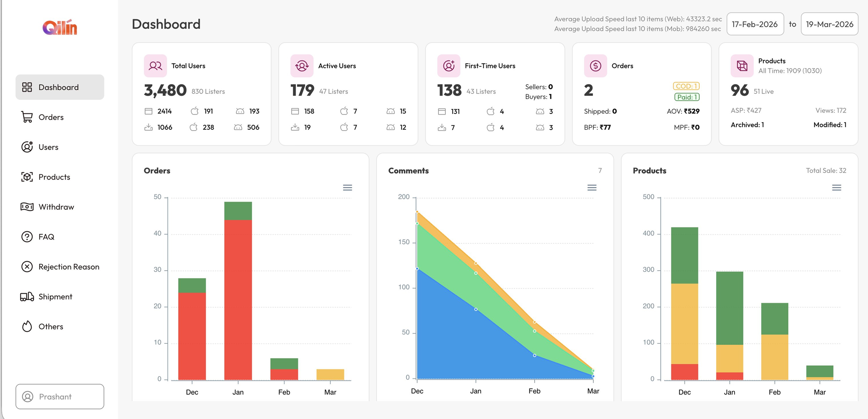868x419 pixels.
Task: Click the download icon beside 1066
Action: point(149,127)
